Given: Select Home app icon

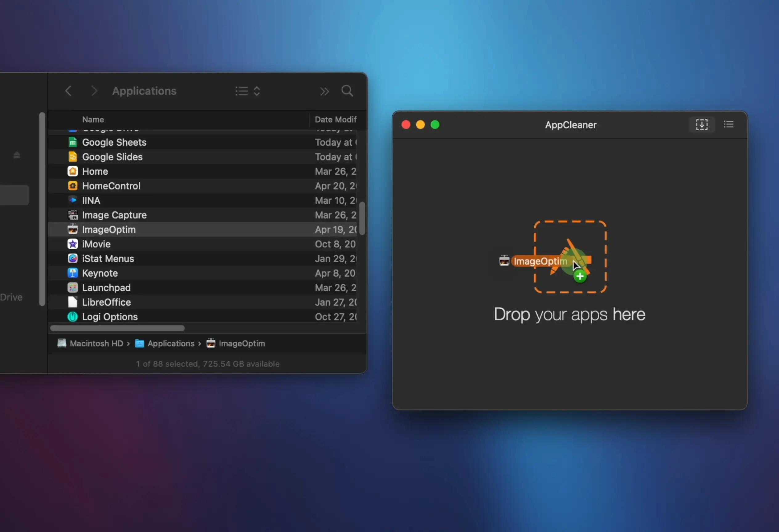Looking at the screenshot, I should pos(73,172).
